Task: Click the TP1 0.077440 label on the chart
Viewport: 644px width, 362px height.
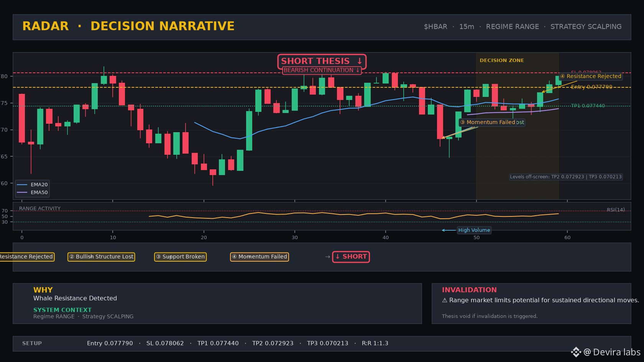Action: [x=588, y=106]
